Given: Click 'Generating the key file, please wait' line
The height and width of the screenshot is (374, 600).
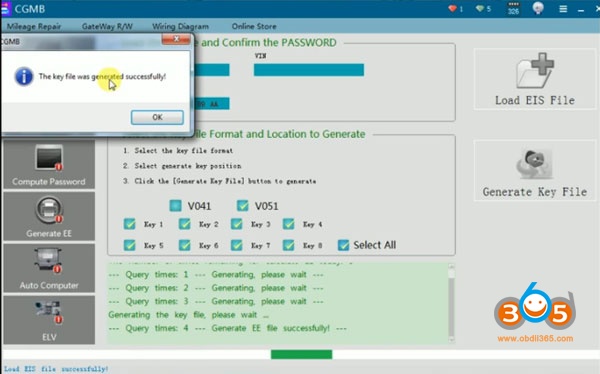Looking at the screenshot, I should click(x=189, y=315).
